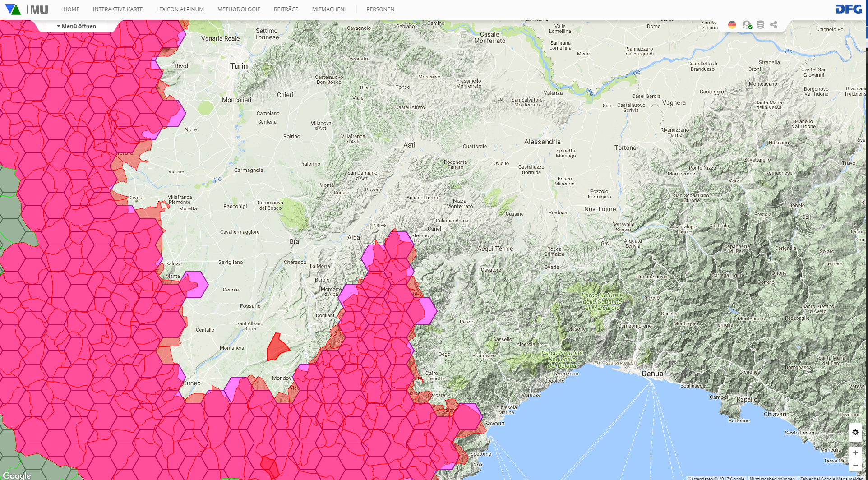Click the LMU logo
The width and height of the screenshot is (868, 480).
(27, 9)
